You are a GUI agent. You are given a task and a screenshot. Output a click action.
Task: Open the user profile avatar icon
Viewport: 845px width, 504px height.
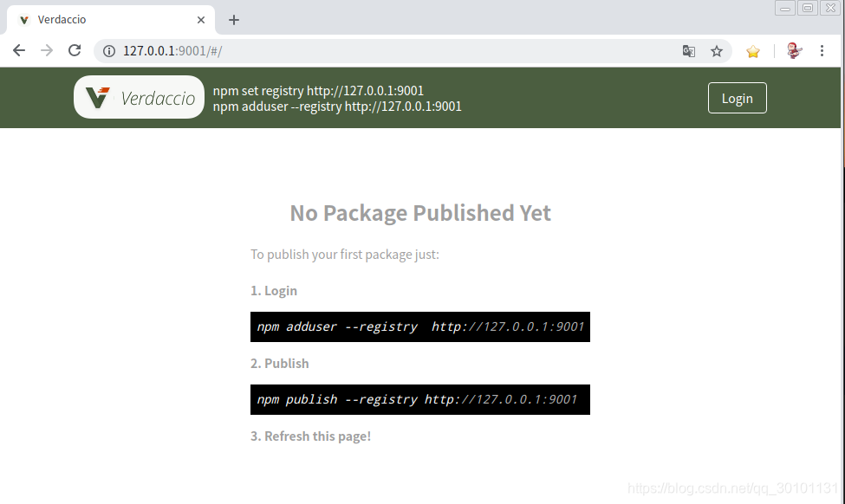794,50
